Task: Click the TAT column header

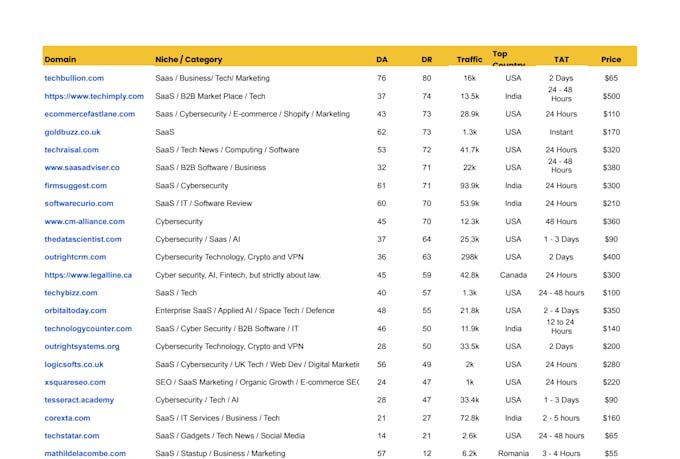Action: click(x=561, y=59)
